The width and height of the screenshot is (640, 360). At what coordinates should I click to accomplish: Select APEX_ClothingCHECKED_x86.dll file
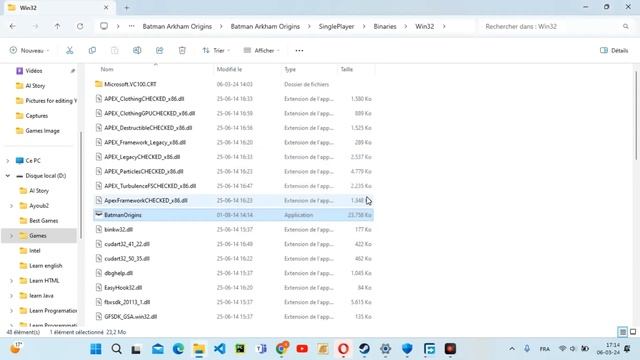tap(233, 99)
